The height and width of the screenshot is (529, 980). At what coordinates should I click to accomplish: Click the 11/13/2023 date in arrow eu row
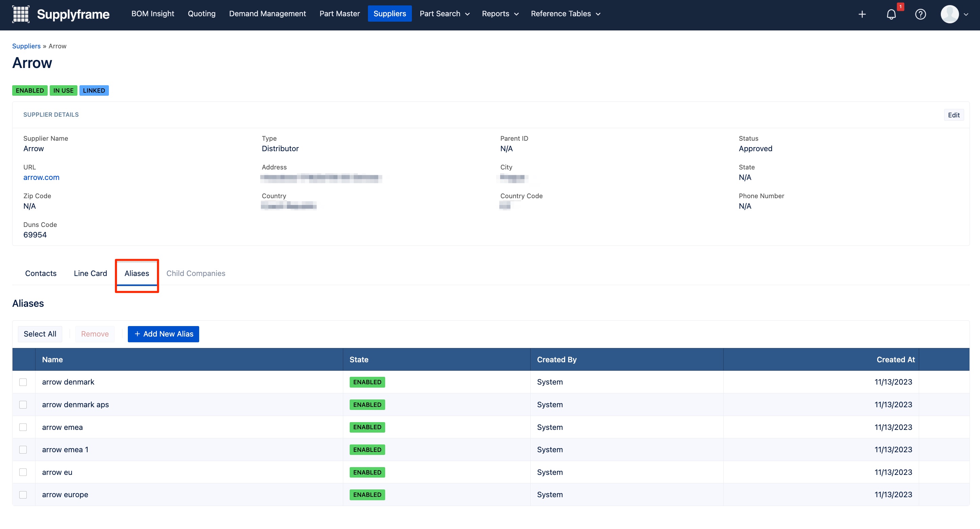click(x=893, y=472)
